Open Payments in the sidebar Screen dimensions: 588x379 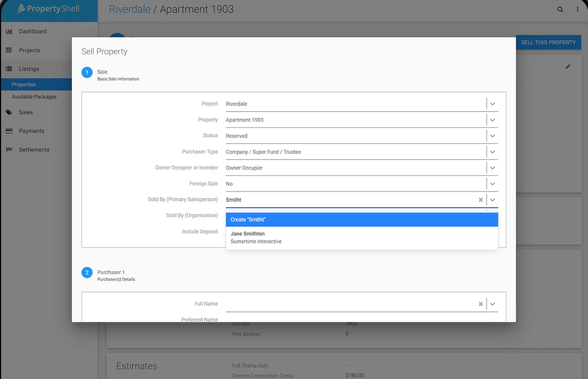(x=32, y=131)
